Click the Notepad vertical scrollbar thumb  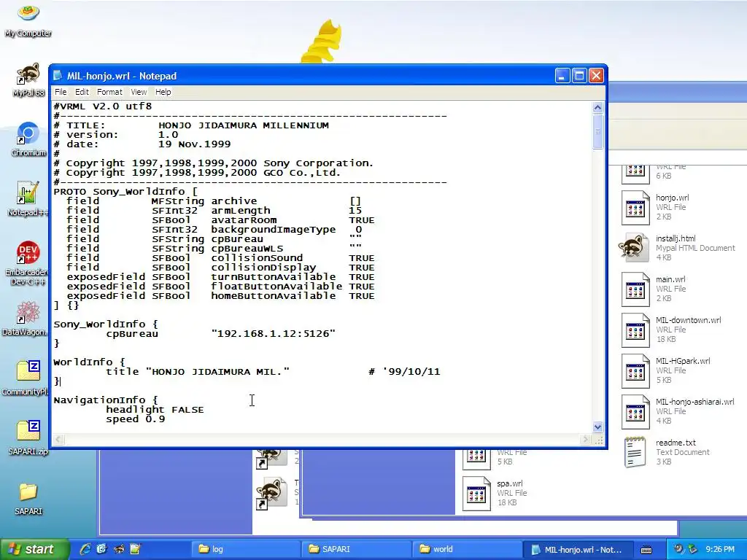598,132
